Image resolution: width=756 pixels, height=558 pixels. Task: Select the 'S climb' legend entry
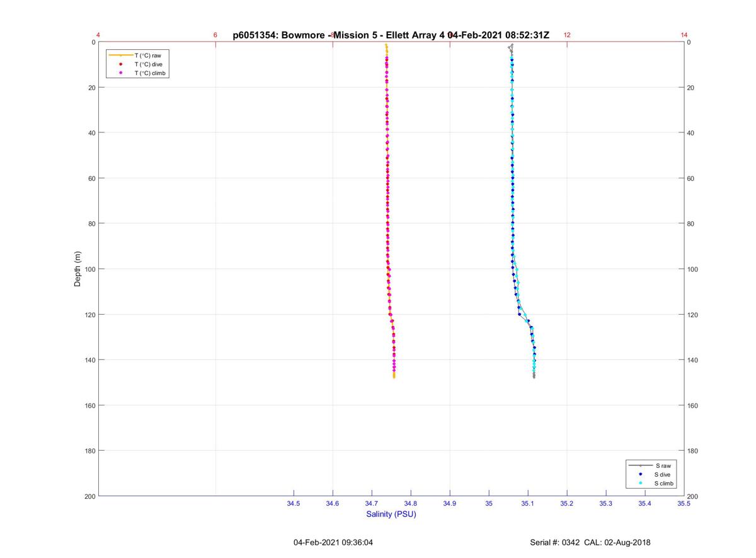(x=665, y=483)
